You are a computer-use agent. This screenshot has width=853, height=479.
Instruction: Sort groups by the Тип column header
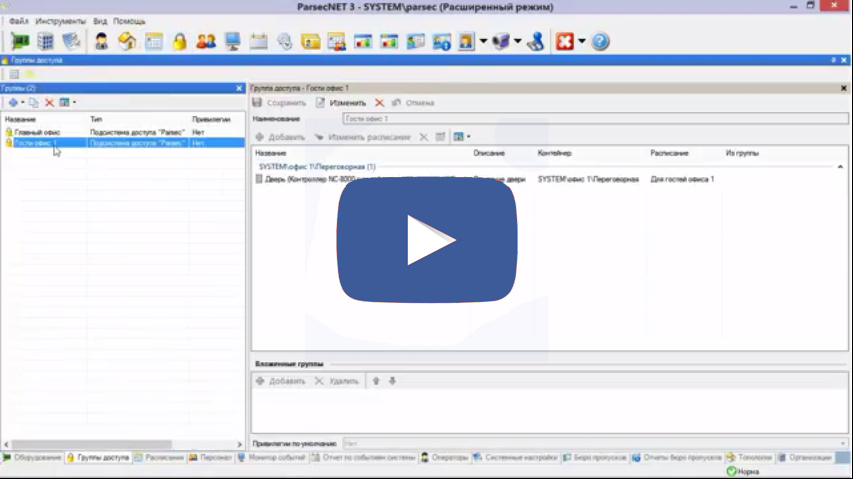(x=96, y=119)
